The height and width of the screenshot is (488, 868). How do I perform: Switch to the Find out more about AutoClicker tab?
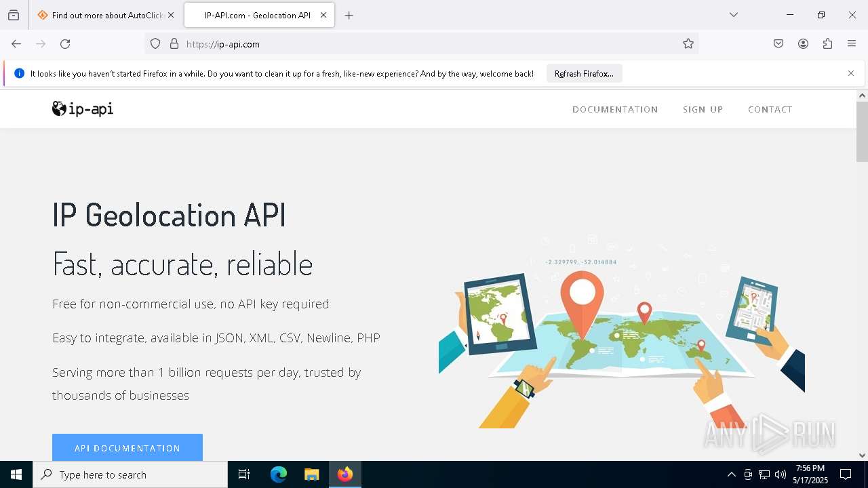click(x=106, y=15)
